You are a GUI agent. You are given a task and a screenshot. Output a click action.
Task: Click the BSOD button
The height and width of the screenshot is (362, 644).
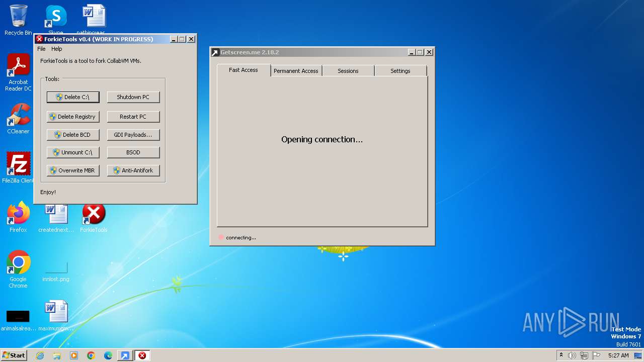point(133,152)
